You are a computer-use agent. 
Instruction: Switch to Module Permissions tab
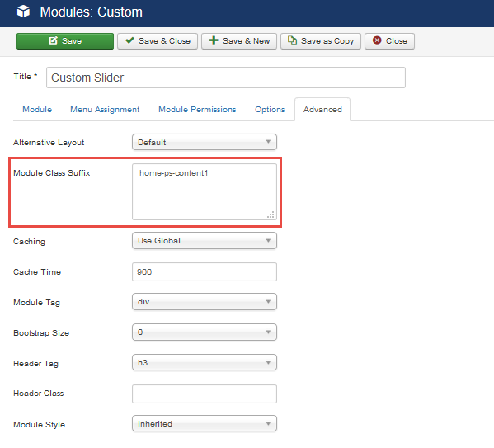[x=197, y=110]
